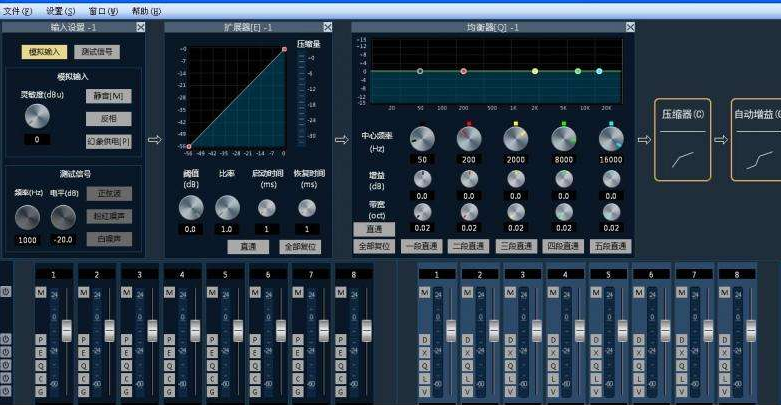Screen dimensions: 781x405
Task: Click the expander 全部复位 reset button
Action: pos(300,247)
